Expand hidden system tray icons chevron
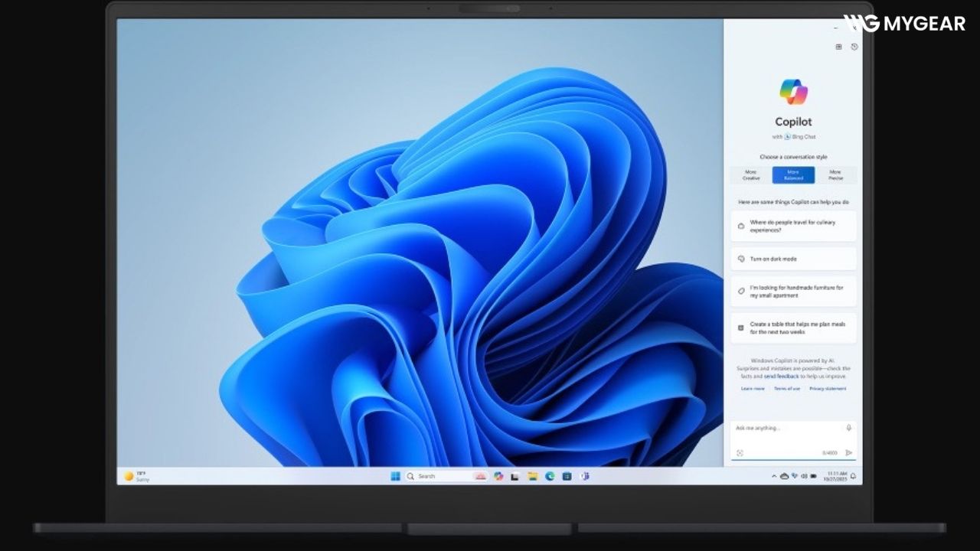Screen dimensions: 980x551 pyautogui.click(x=774, y=476)
